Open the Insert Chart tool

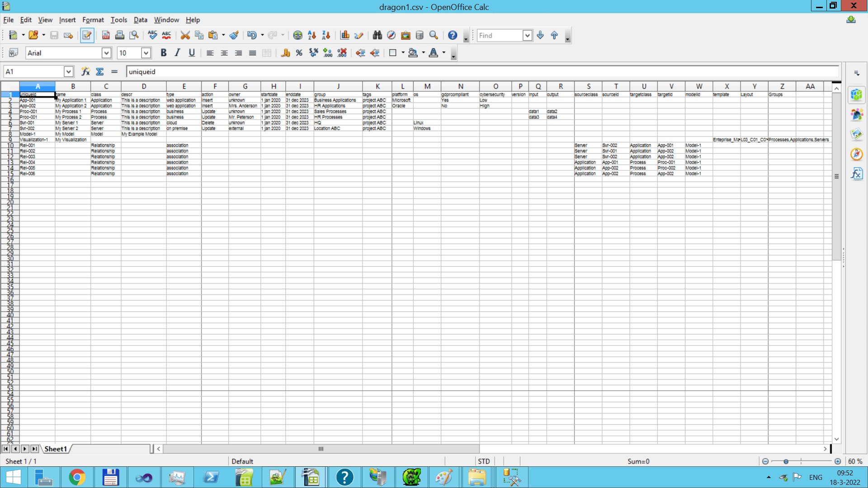pos(345,35)
